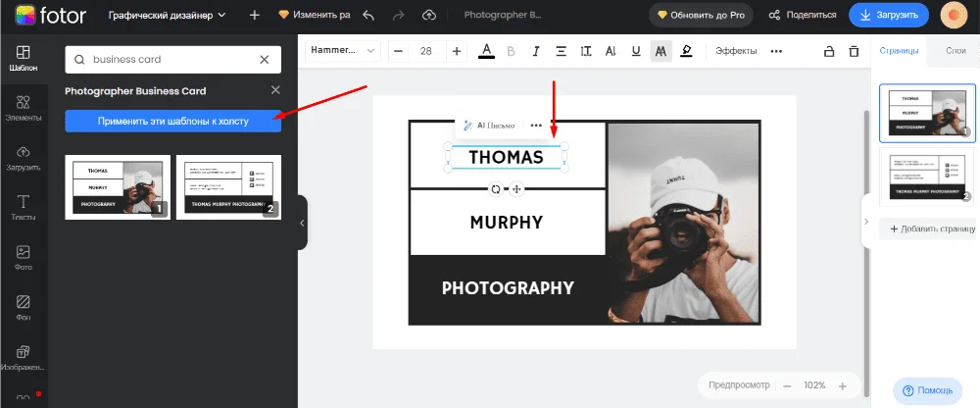Open the Эффекты menu
The width and height of the screenshot is (980, 408).
click(735, 51)
